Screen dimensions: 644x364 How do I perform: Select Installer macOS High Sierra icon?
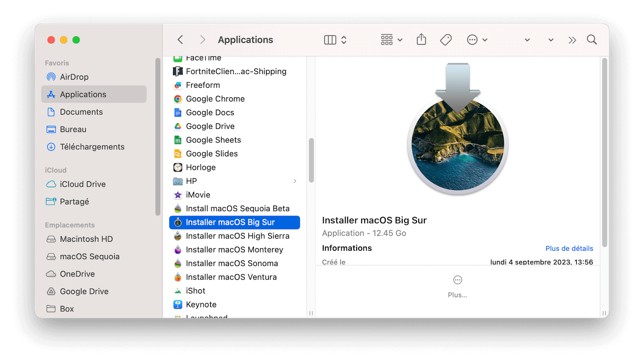click(x=178, y=236)
